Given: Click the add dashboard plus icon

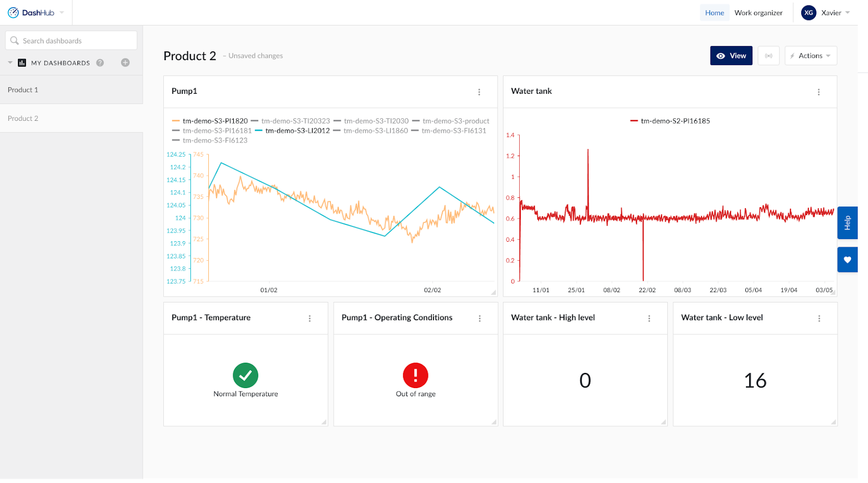Looking at the screenshot, I should click(x=125, y=63).
